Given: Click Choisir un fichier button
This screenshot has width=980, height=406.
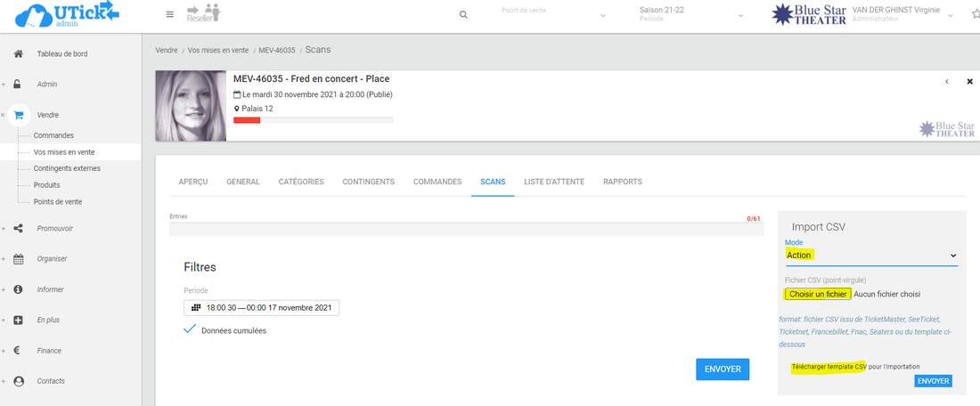Looking at the screenshot, I should [818, 294].
